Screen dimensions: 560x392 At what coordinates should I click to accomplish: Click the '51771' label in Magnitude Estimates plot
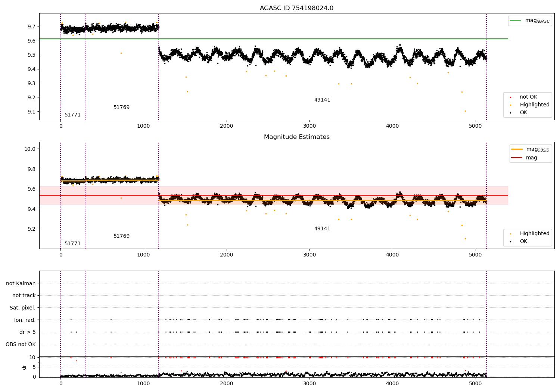[x=72, y=244]
